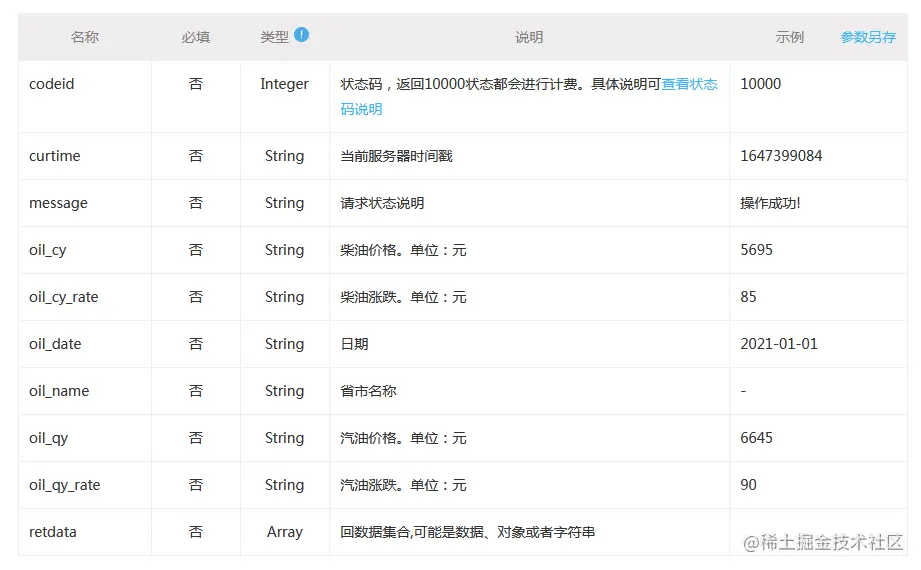Click the description 柴油涨跌。单位：元
The image size is (921, 570).
tap(404, 297)
